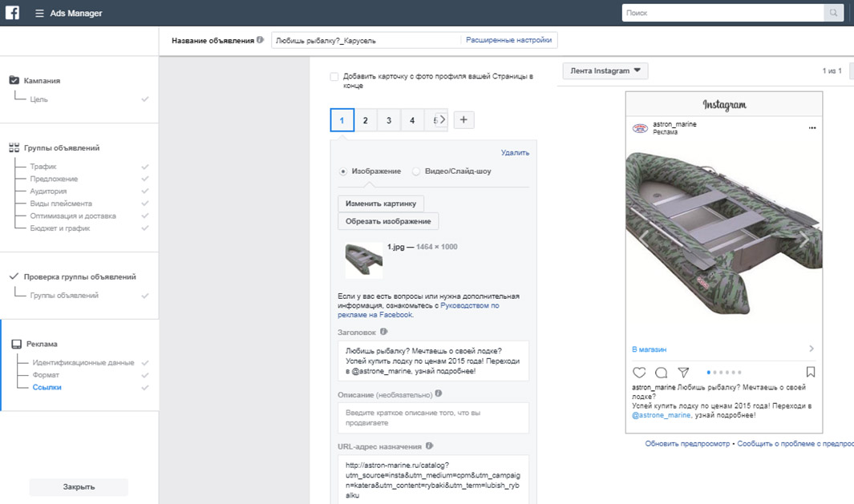Advance the carousel preview image to next
The width and height of the screenshot is (854, 504).
point(805,238)
